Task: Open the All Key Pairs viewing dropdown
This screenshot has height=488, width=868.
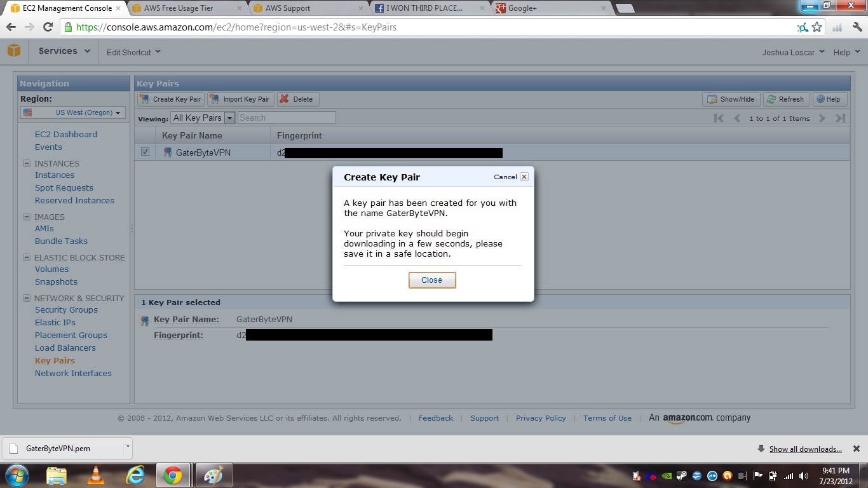Action: pos(203,118)
